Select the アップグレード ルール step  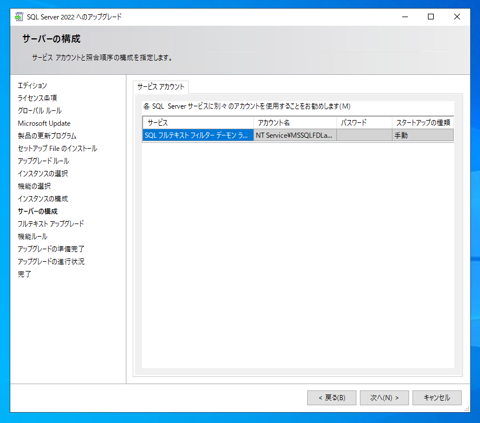tap(43, 161)
